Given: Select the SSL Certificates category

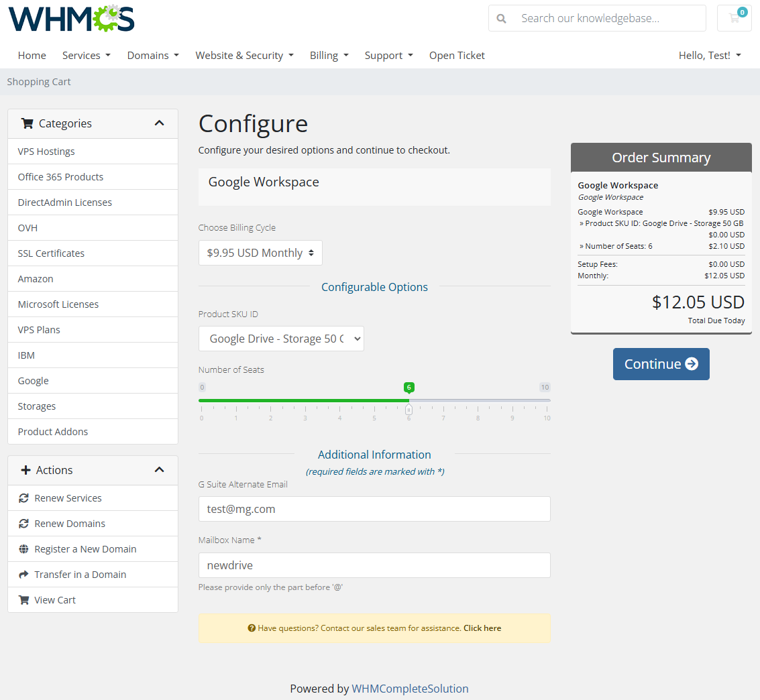Looking at the screenshot, I should (x=50, y=253).
